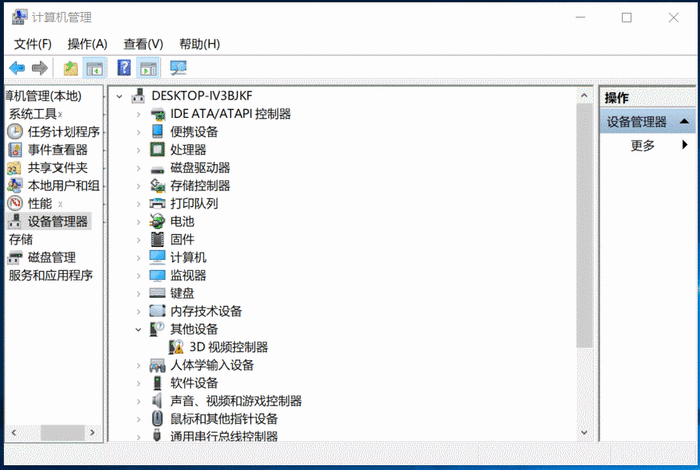Select the 通用串行总线控制器 entry
700x470 pixels.
tap(224, 436)
